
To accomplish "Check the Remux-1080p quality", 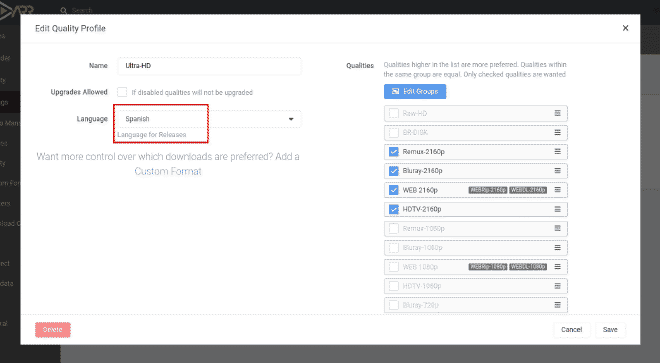I will [x=394, y=228].
